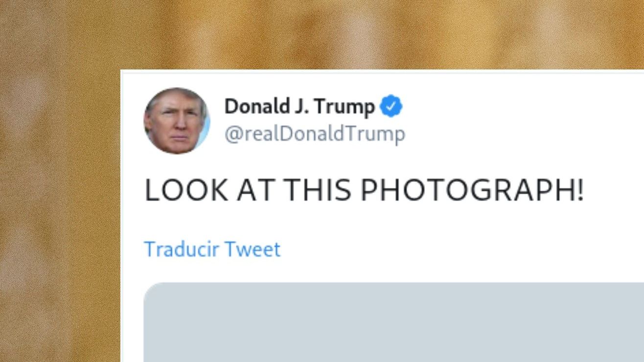Click the word LOOK in the tweet
Image resolution: width=644 pixels, height=362 pixels.
click(x=186, y=190)
